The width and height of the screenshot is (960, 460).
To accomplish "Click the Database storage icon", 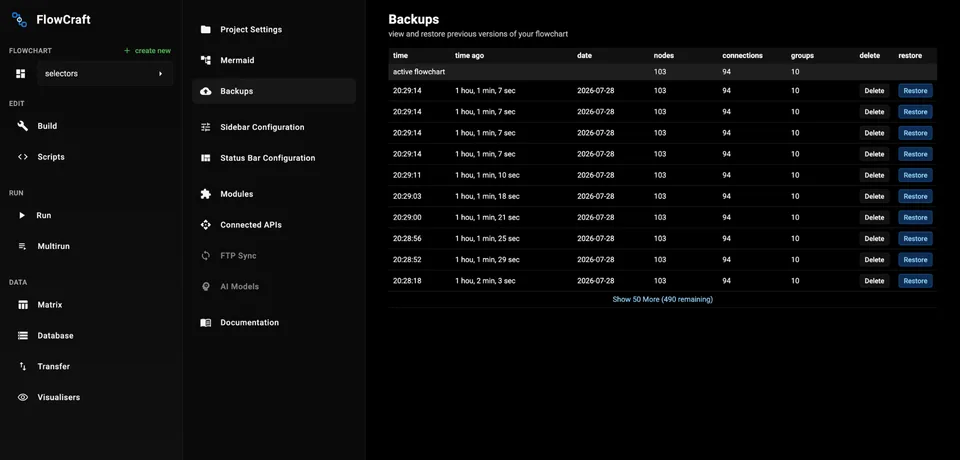I will click(23, 336).
